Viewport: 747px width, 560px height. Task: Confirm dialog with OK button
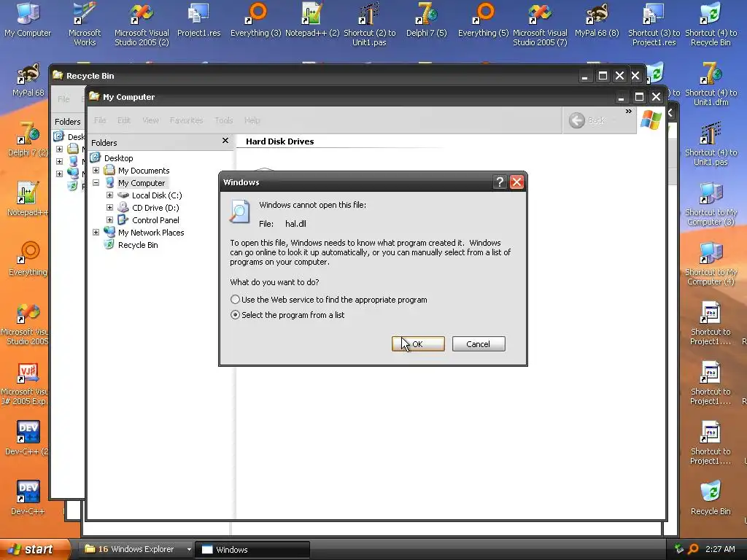pyautogui.click(x=418, y=344)
